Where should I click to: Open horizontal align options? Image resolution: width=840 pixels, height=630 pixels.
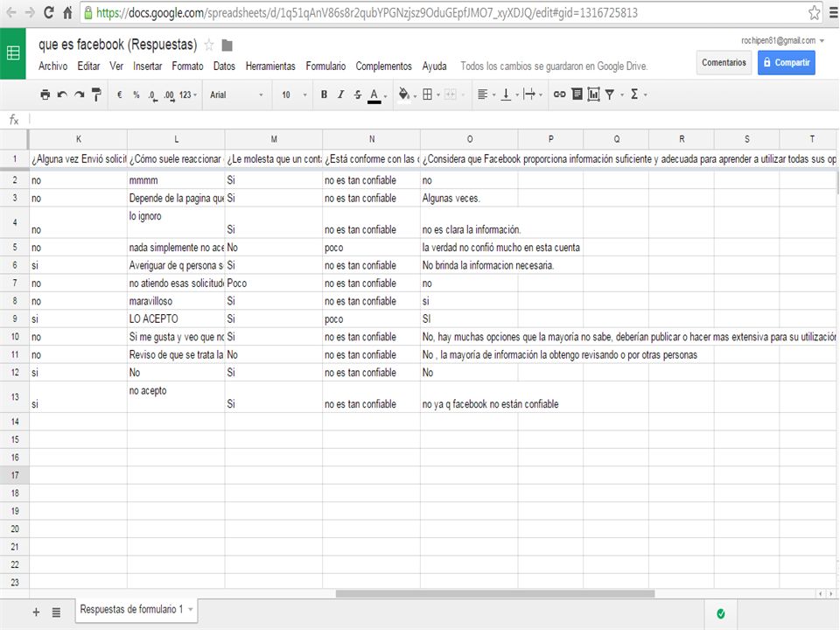(x=482, y=94)
